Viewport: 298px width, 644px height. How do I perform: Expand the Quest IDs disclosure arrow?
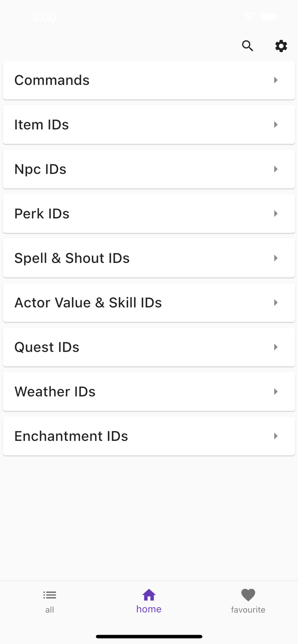pyautogui.click(x=276, y=347)
